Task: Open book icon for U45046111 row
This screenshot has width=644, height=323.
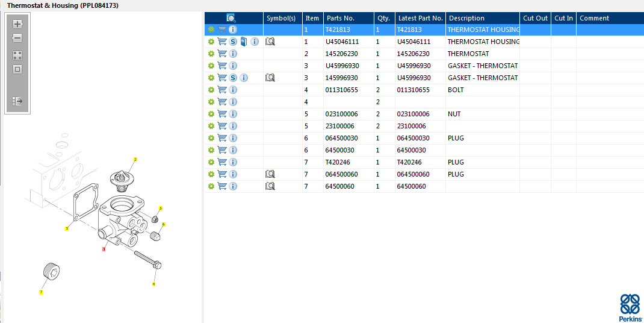Action: pos(244,42)
